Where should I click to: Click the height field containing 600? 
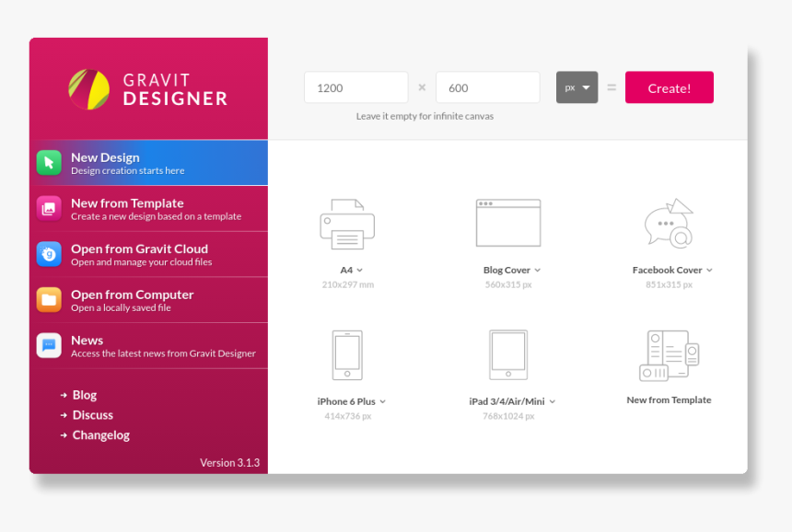click(x=488, y=87)
